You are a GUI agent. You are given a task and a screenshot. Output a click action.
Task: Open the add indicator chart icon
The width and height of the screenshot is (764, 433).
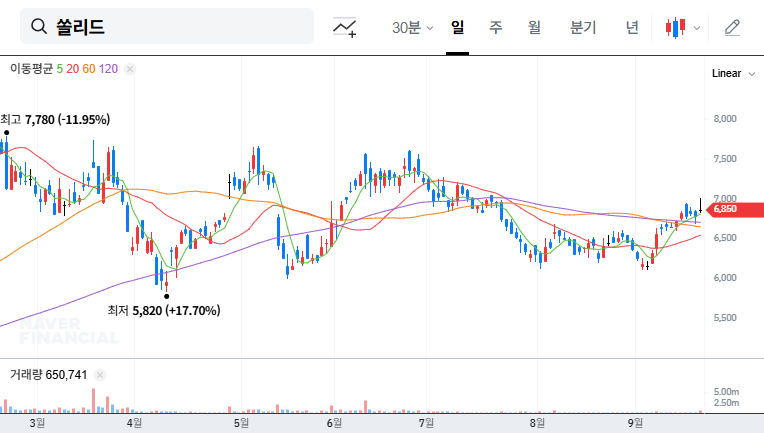pos(344,27)
